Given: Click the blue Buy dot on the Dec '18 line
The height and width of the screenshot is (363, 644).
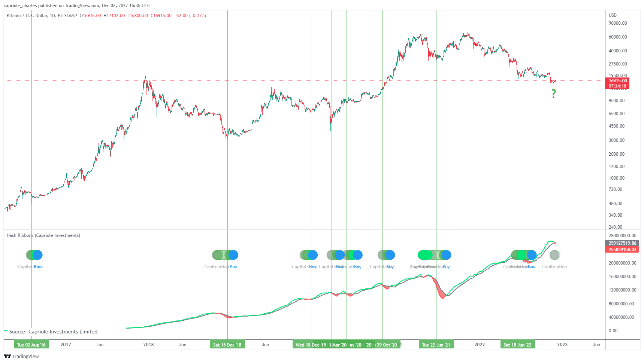Looking at the screenshot, I should (x=233, y=255).
